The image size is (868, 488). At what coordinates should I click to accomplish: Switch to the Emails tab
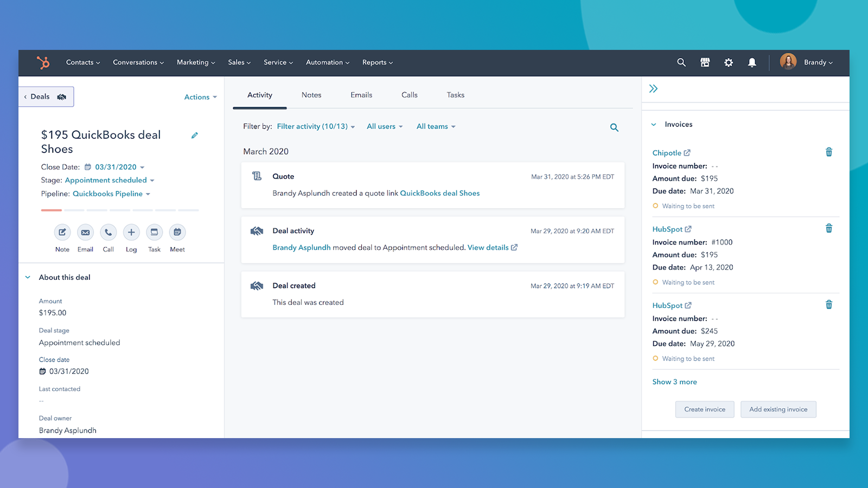pos(361,95)
